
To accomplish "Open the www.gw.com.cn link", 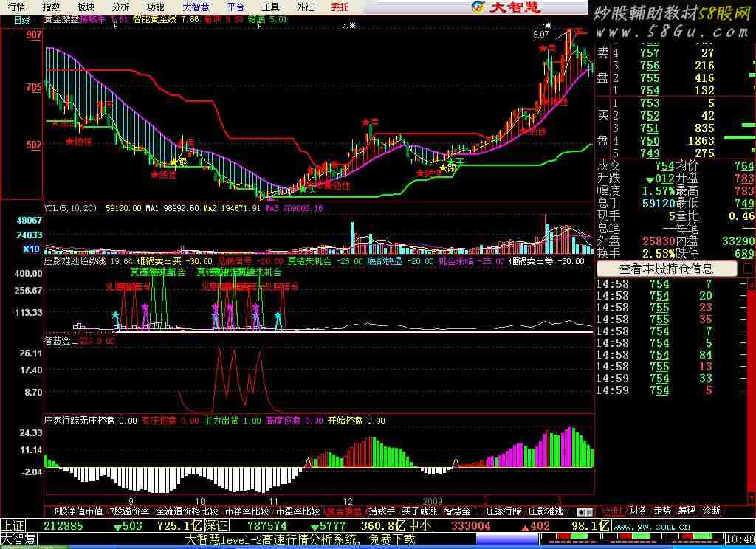I will (x=651, y=526).
